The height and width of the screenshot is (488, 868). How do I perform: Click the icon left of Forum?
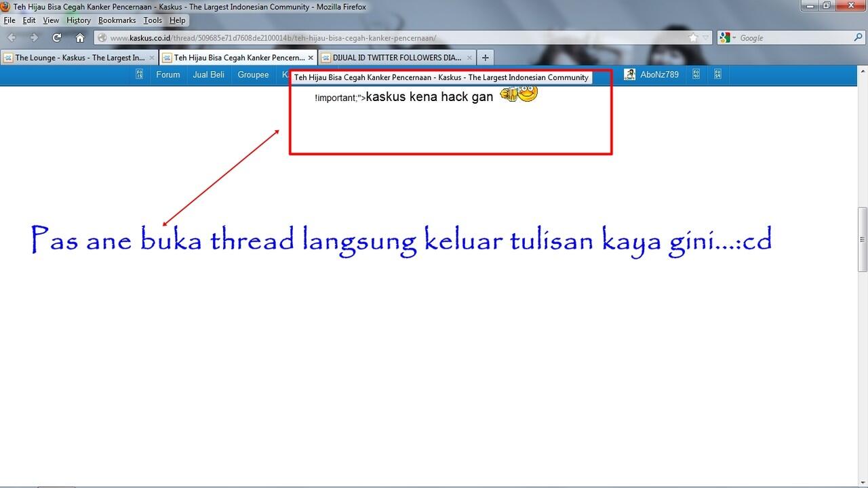click(139, 75)
